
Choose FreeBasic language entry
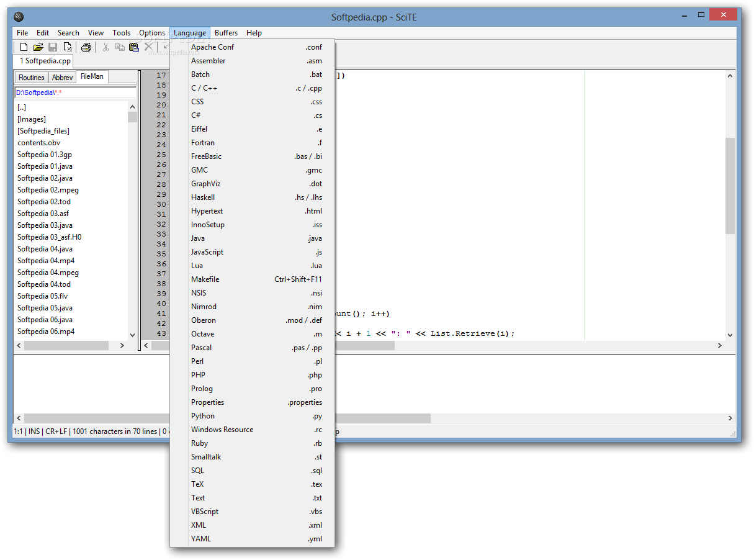253,156
